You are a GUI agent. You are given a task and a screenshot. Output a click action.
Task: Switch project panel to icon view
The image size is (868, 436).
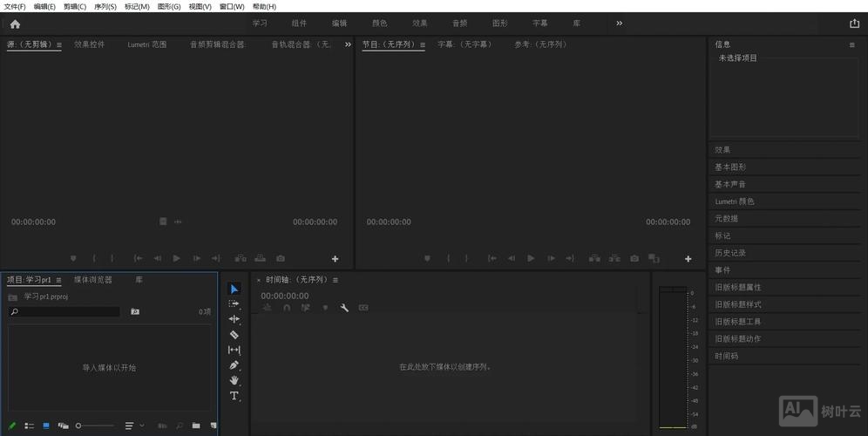click(46, 426)
